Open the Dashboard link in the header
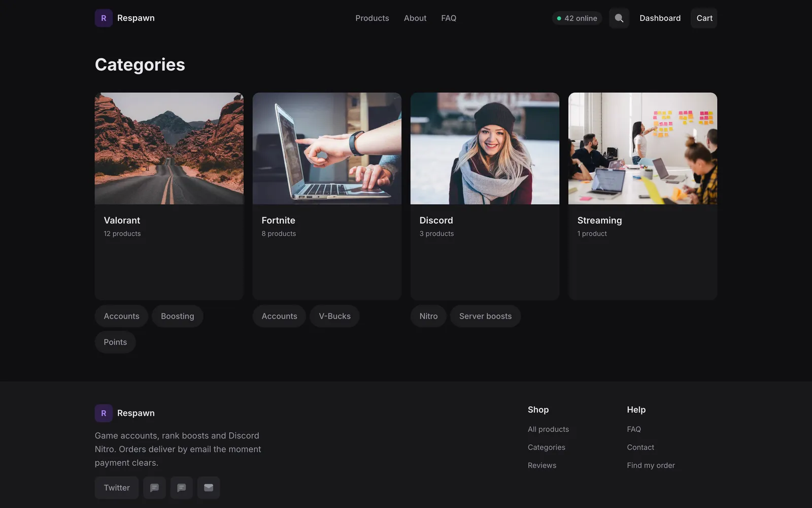This screenshot has width=812, height=508. [660, 18]
